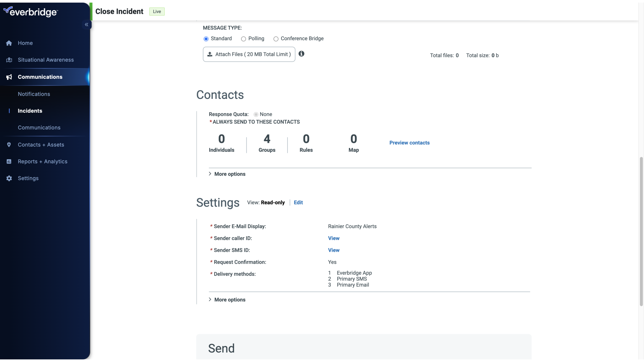This screenshot has height=362, width=644.
Task: Click the page vertical scrollbar
Action: (x=641, y=231)
